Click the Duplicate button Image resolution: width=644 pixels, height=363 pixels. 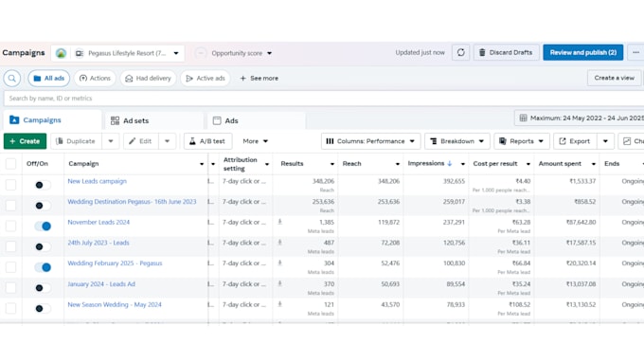(76, 141)
